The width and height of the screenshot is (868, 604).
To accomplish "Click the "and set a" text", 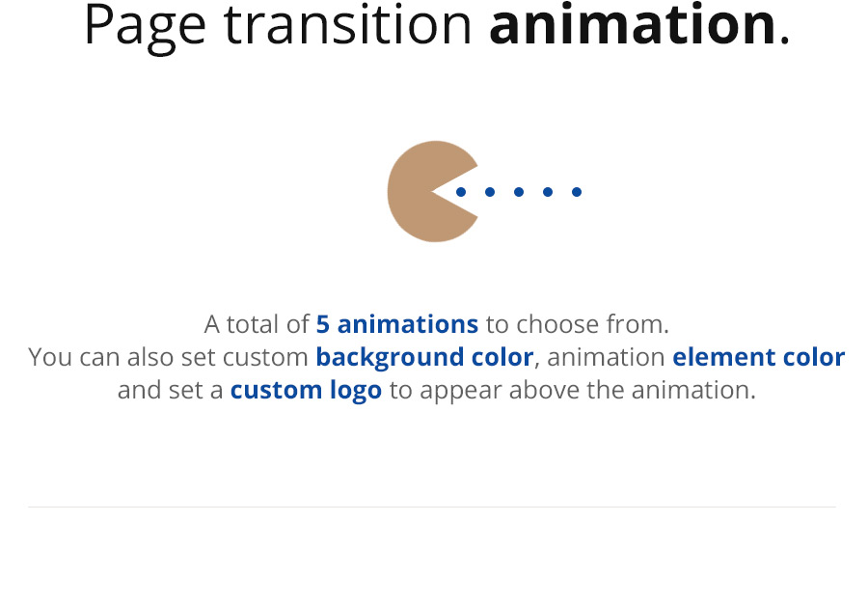I will [170, 391].
